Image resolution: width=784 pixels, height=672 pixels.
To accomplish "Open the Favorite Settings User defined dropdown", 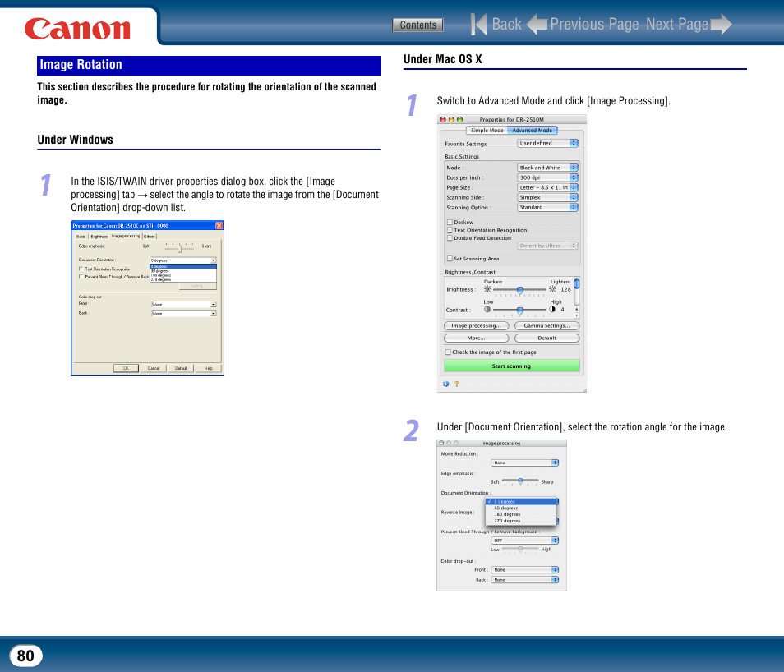I will [x=547, y=143].
